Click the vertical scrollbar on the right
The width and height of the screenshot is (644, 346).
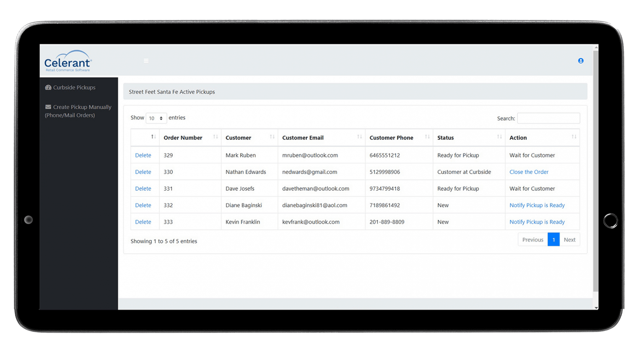click(x=596, y=168)
